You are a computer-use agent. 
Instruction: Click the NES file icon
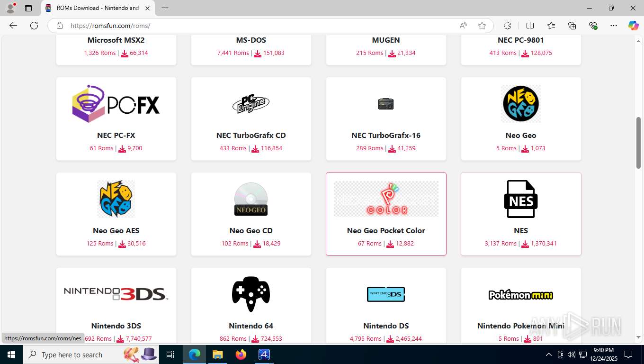[x=521, y=199]
